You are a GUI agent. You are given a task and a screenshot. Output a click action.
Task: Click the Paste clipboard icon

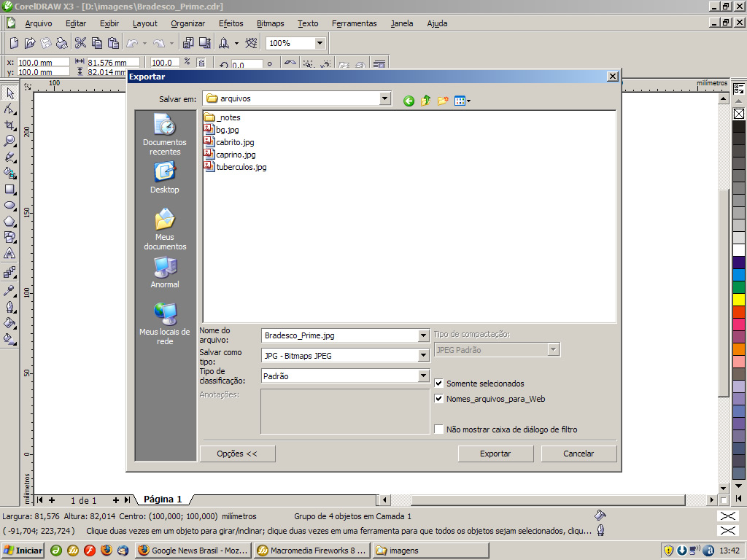click(113, 43)
